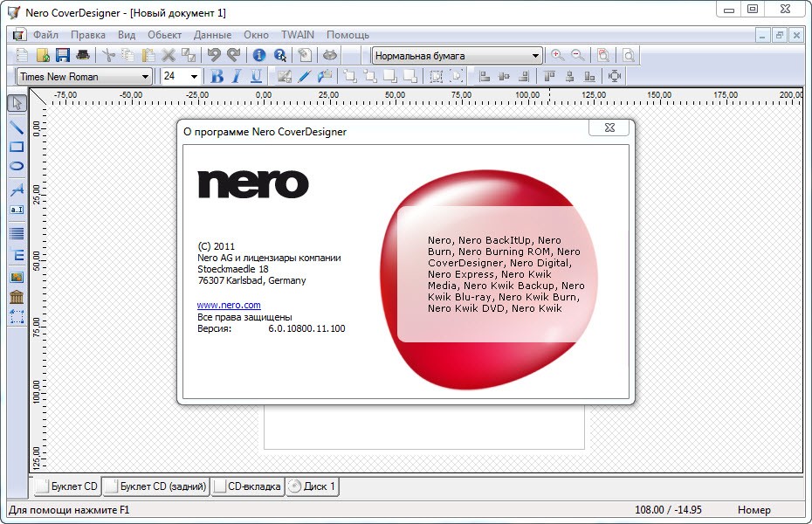This screenshot has width=812, height=524.
Task: Click the Print icon in toolbar
Action: (x=83, y=55)
